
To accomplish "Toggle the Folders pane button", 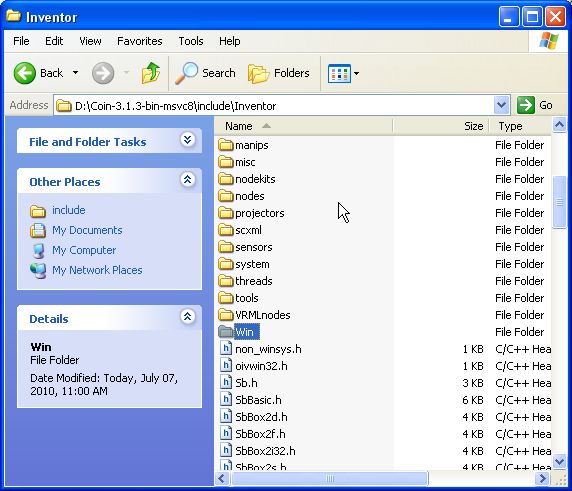I will [279, 73].
